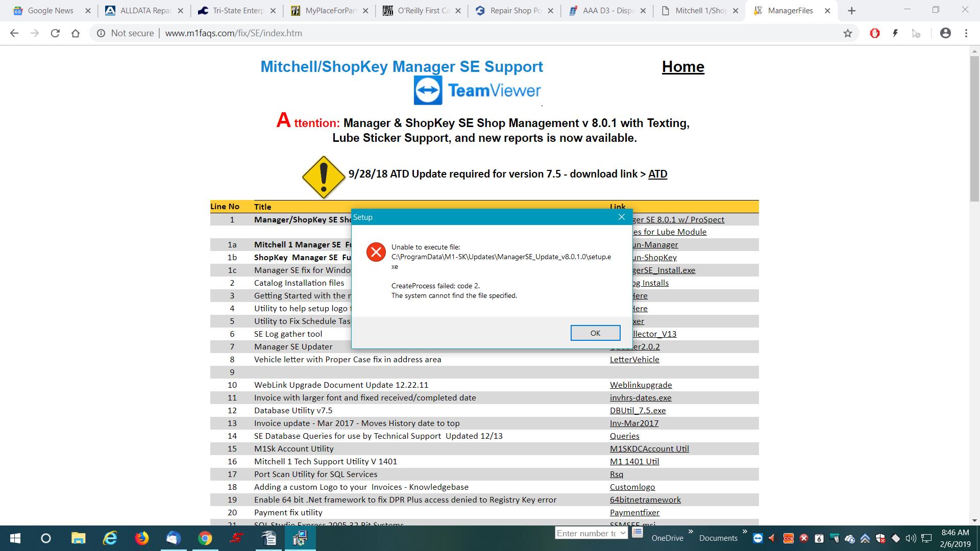
Task: Open the M1 1401 Util link
Action: click(634, 461)
